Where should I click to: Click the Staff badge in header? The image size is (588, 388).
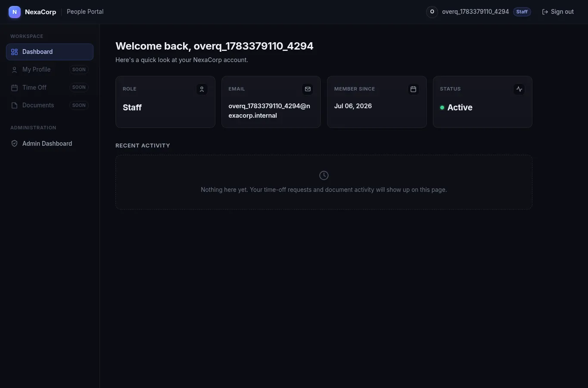(522, 12)
